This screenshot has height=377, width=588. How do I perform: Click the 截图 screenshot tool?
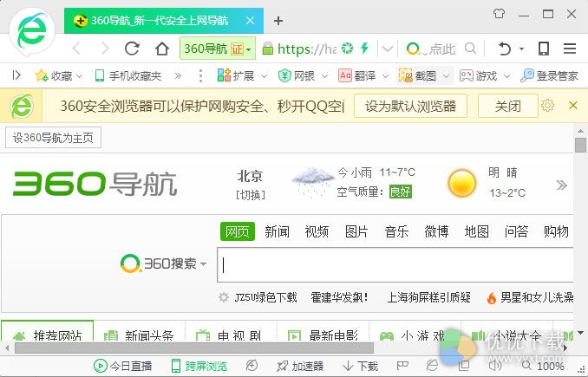pyautogui.click(x=418, y=76)
